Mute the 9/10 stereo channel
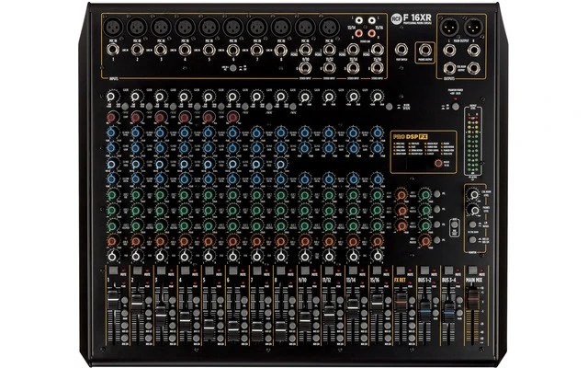588x368 pixels. 305,270
